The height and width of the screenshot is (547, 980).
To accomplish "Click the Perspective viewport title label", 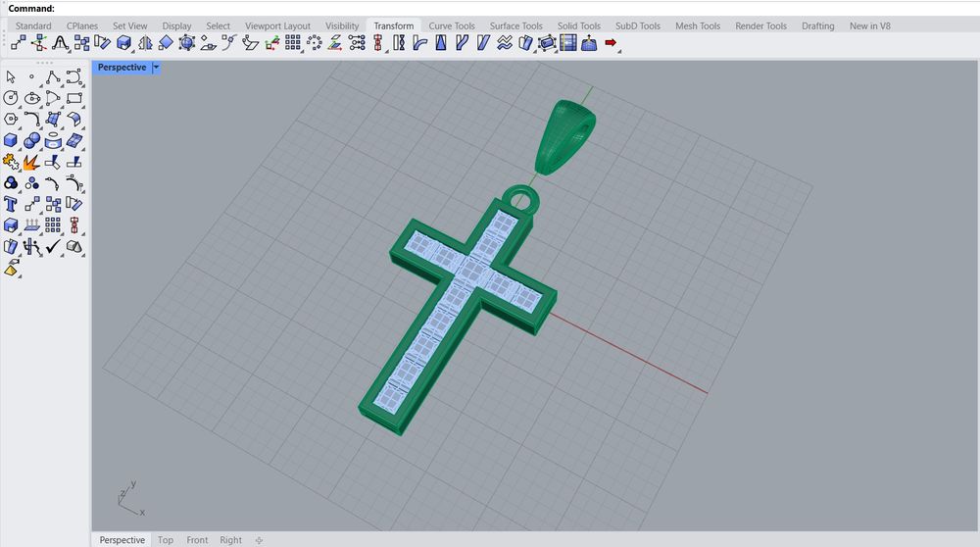I will [122, 68].
